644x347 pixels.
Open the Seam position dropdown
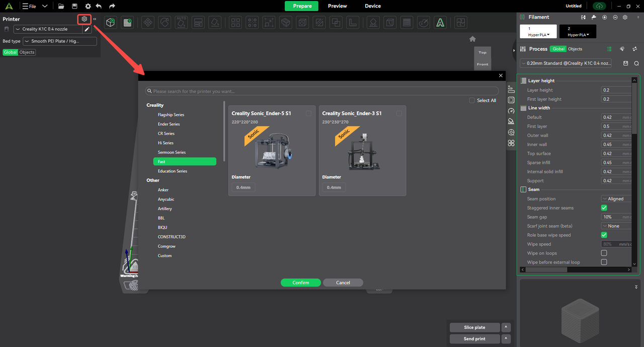[616, 199]
